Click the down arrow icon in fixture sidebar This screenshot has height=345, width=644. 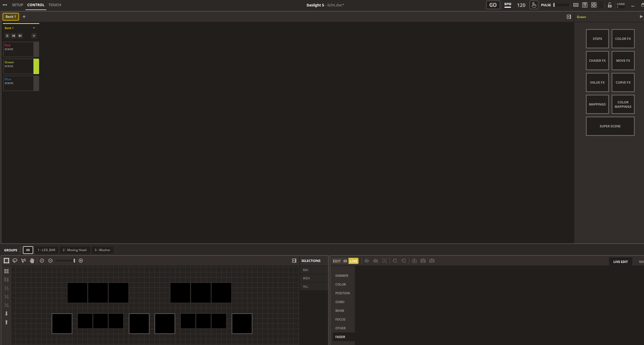click(x=6, y=314)
